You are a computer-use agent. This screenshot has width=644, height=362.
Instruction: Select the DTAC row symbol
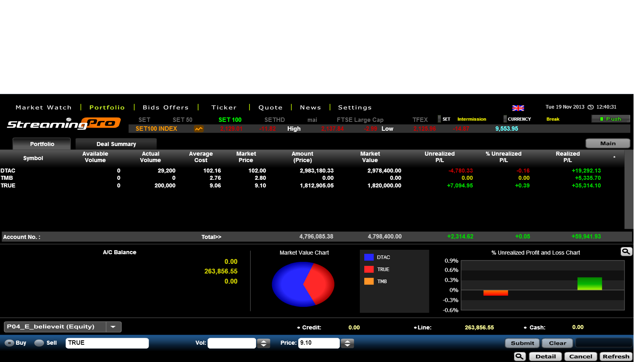point(8,171)
